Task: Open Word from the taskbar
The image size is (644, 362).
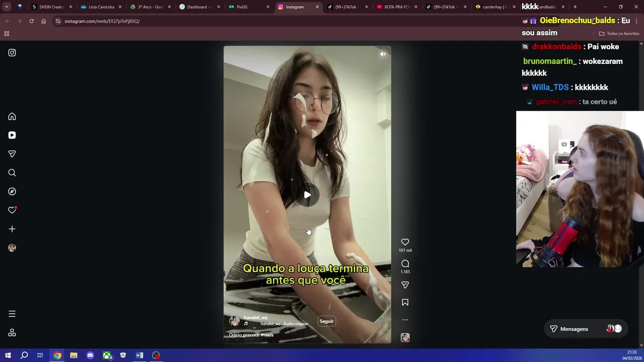Action: (x=139, y=355)
